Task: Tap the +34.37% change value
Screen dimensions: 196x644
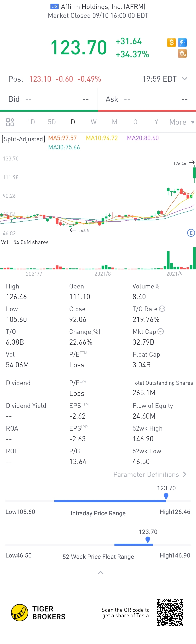Action: 132,54
